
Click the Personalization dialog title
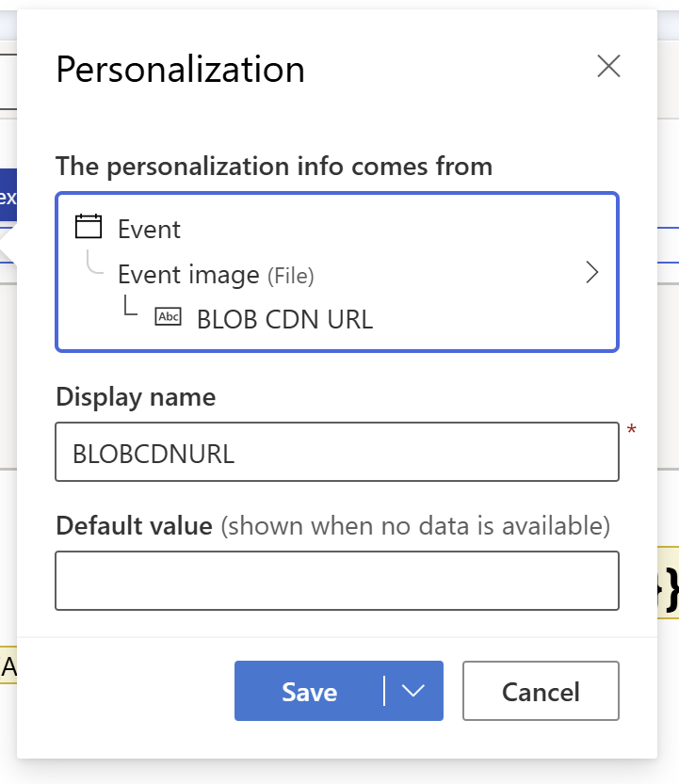point(180,71)
